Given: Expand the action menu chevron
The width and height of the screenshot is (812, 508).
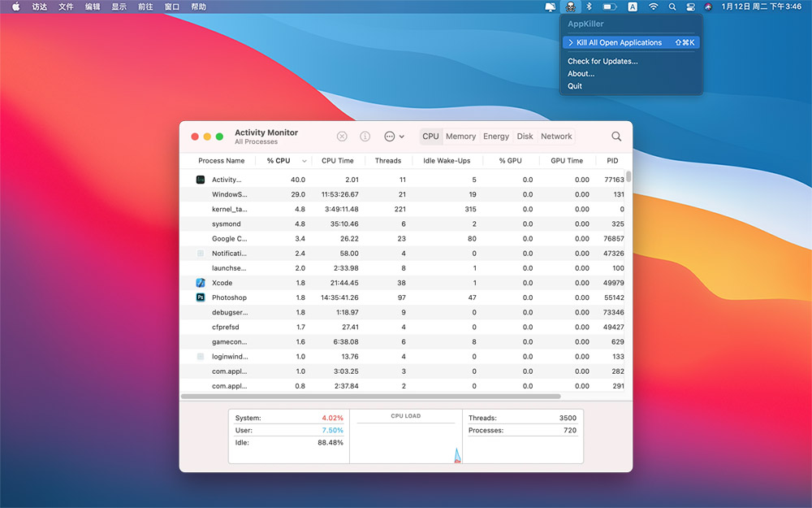Looking at the screenshot, I should point(402,137).
